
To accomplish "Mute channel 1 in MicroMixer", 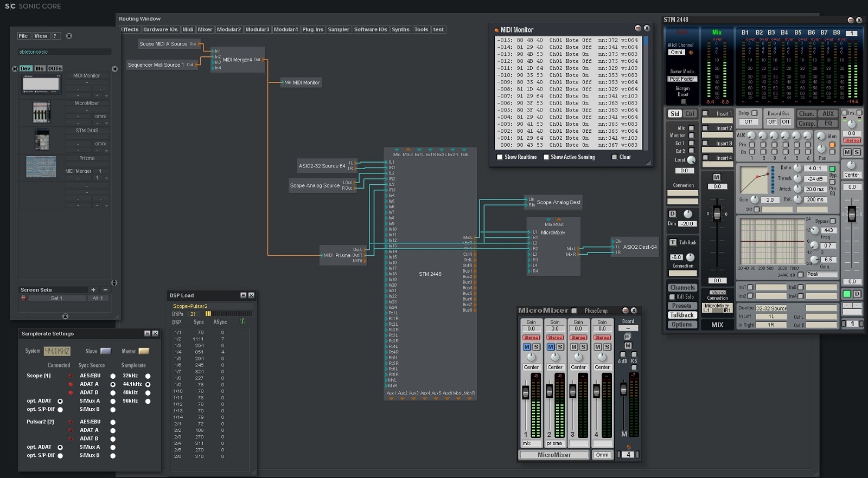I will pyautogui.click(x=527, y=347).
